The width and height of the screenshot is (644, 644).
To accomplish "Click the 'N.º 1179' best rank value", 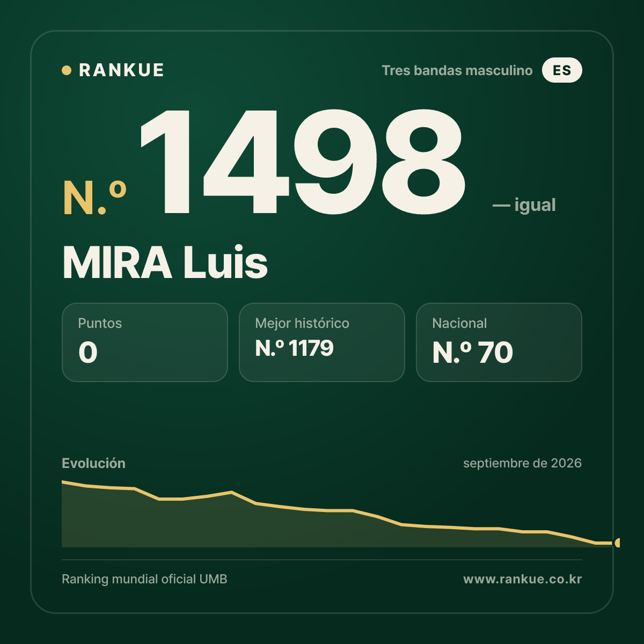I will coord(295,348).
